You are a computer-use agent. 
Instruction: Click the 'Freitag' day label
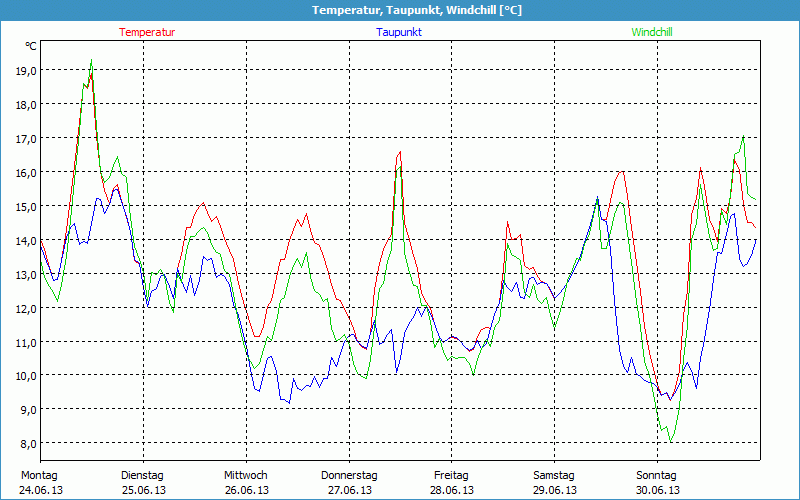pos(451,476)
